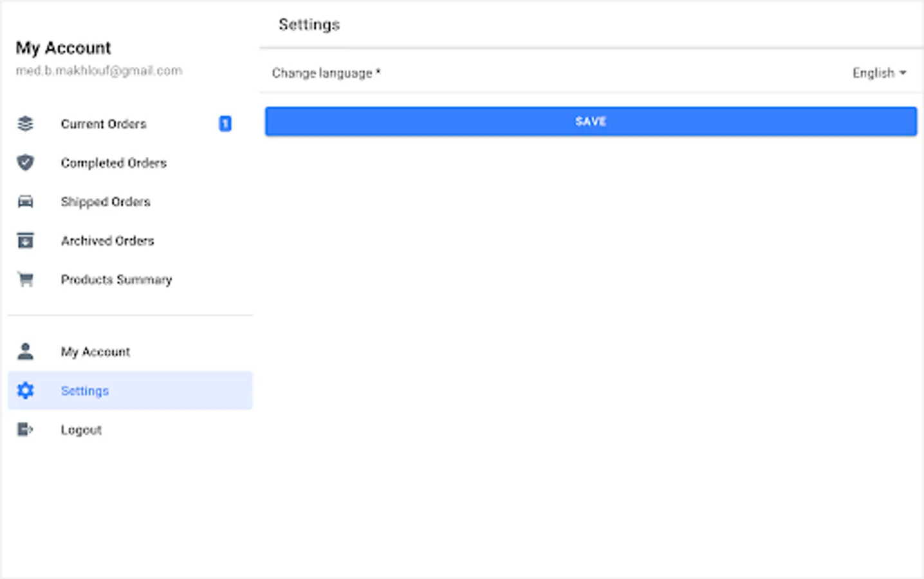The height and width of the screenshot is (579, 924).
Task: Click the dropdown arrow beside English
Action: point(903,73)
